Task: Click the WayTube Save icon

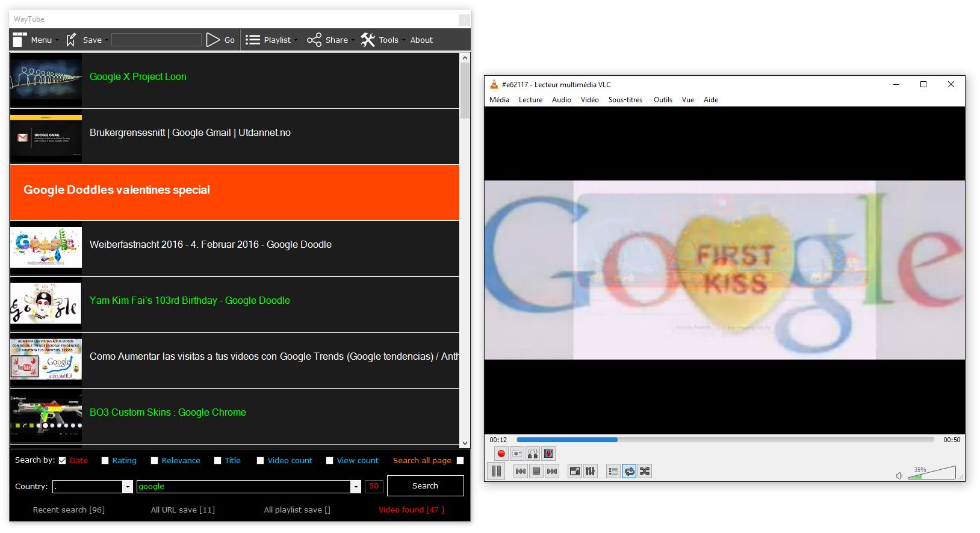Action: tap(71, 40)
